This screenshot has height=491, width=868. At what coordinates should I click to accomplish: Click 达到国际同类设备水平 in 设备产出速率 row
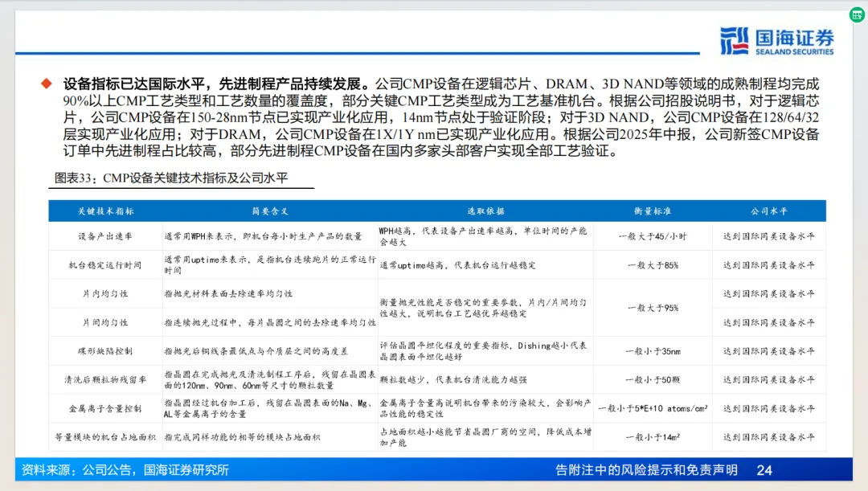769,236
